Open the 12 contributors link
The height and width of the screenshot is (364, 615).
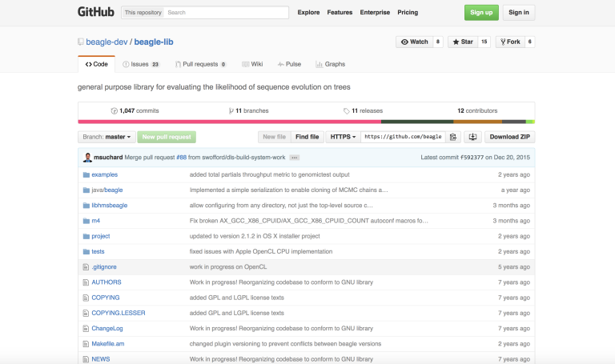(477, 111)
